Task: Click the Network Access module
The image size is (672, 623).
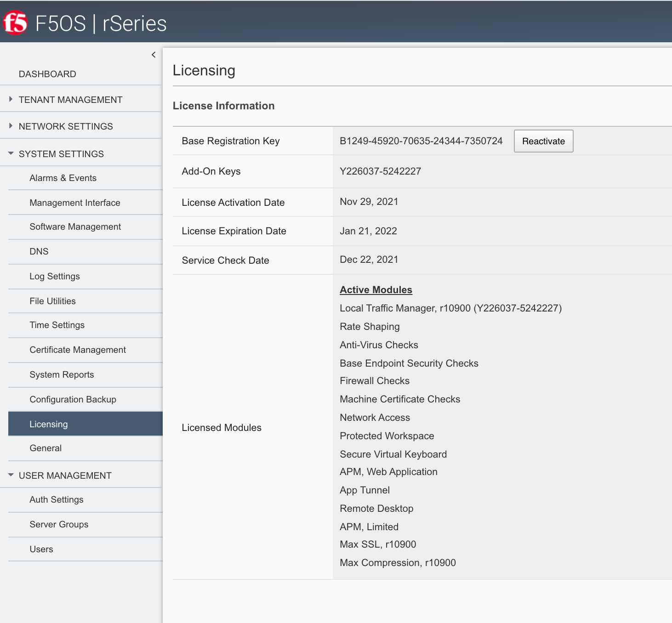Action: point(375,418)
